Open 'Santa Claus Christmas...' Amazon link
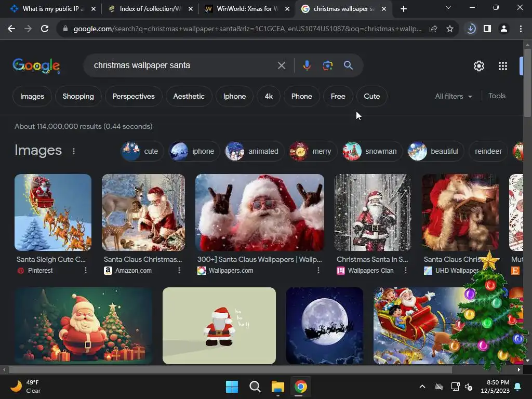The image size is (532, 399). (x=143, y=260)
